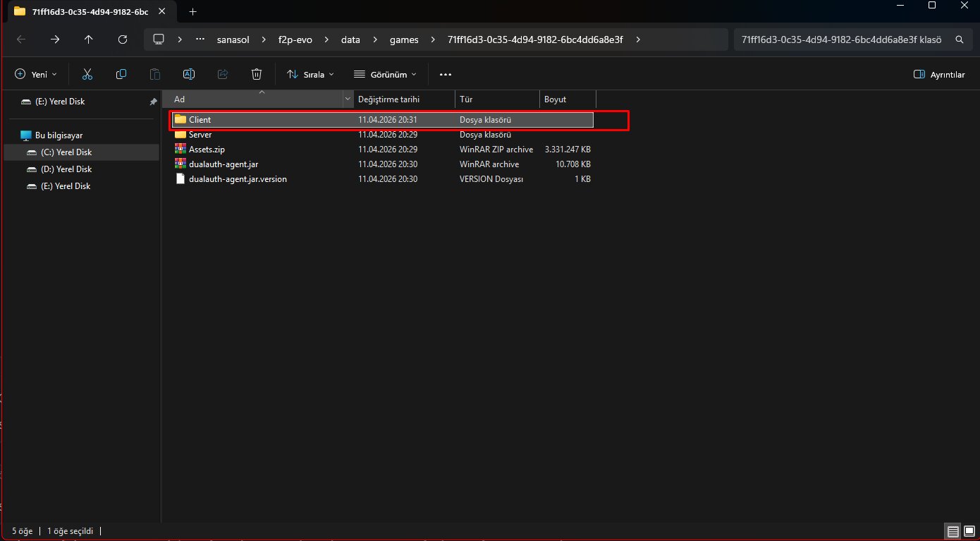This screenshot has width=980, height=541.
Task: Open the games breadcrumb in the address bar
Action: point(403,39)
